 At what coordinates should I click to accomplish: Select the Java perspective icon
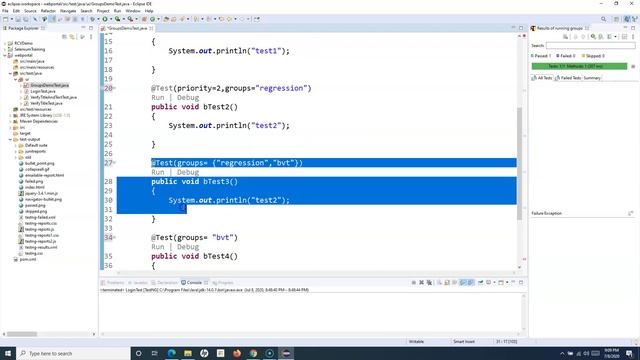pyautogui.click(x=627, y=19)
